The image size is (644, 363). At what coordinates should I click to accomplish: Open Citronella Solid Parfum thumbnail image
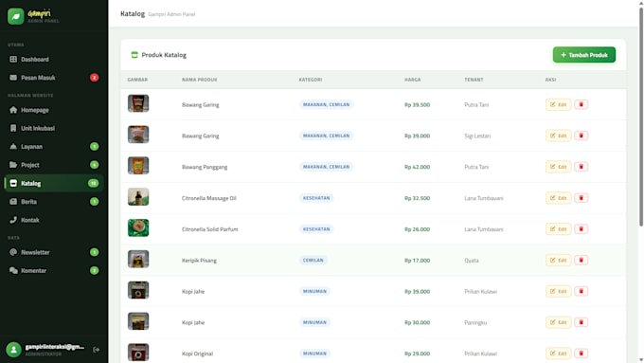[138, 228]
